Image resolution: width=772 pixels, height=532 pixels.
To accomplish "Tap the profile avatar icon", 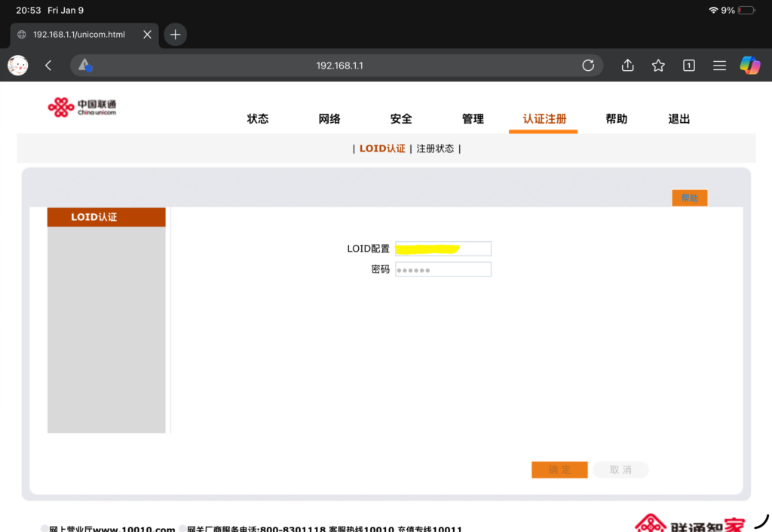I will [18, 66].
